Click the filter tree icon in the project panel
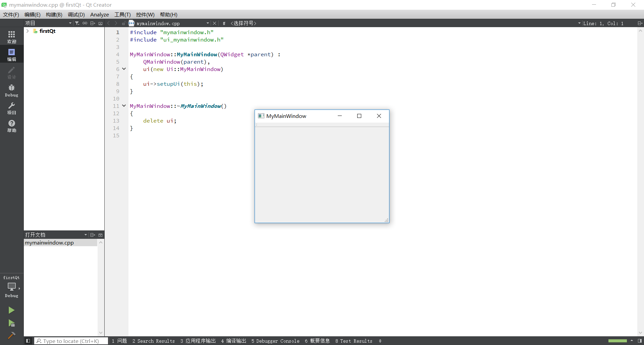644x345 pixels. (77, 23)
